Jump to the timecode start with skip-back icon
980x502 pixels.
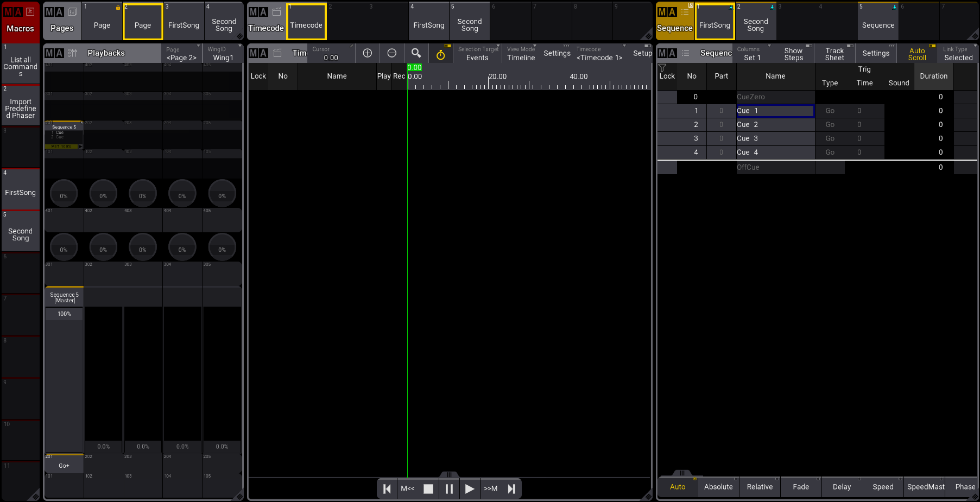[387, 489]
